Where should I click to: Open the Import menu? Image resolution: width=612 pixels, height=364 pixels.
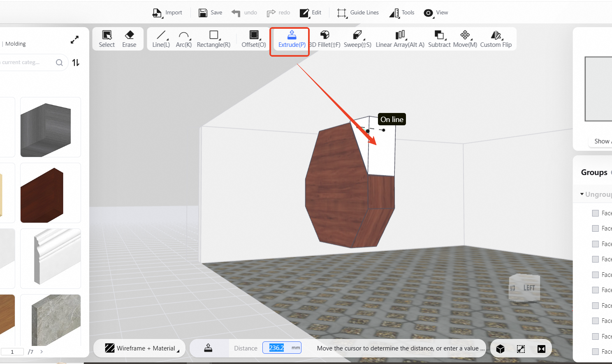point(167,13)
